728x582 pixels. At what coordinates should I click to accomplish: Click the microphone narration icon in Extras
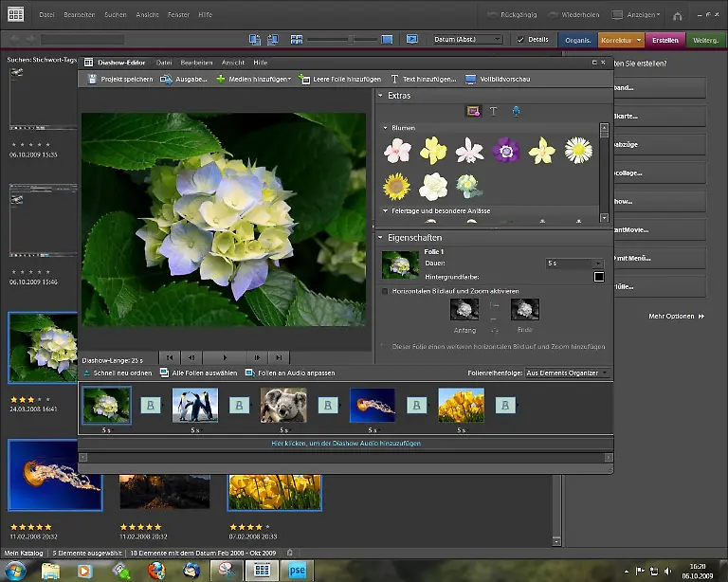(x=516, y=112)
